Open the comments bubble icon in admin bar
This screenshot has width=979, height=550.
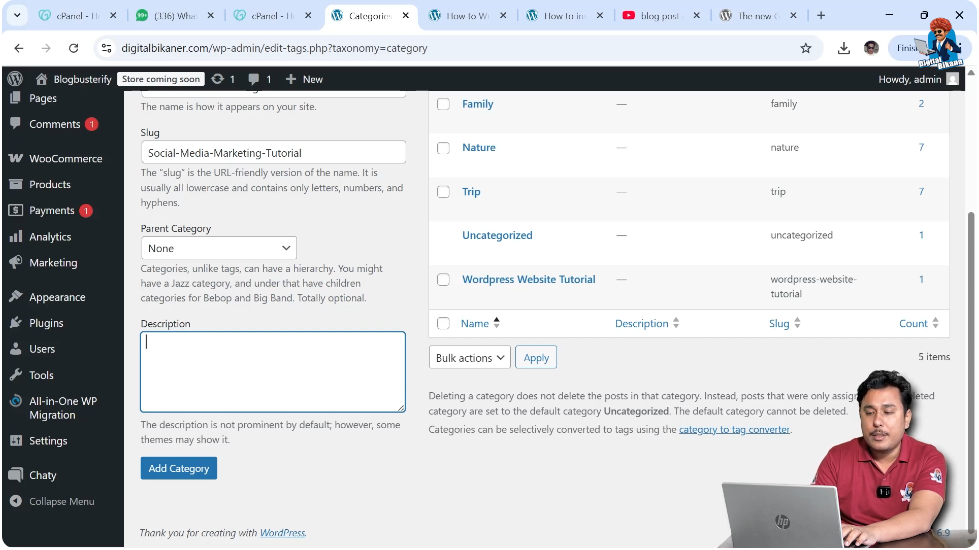click(x=253, y=79)
